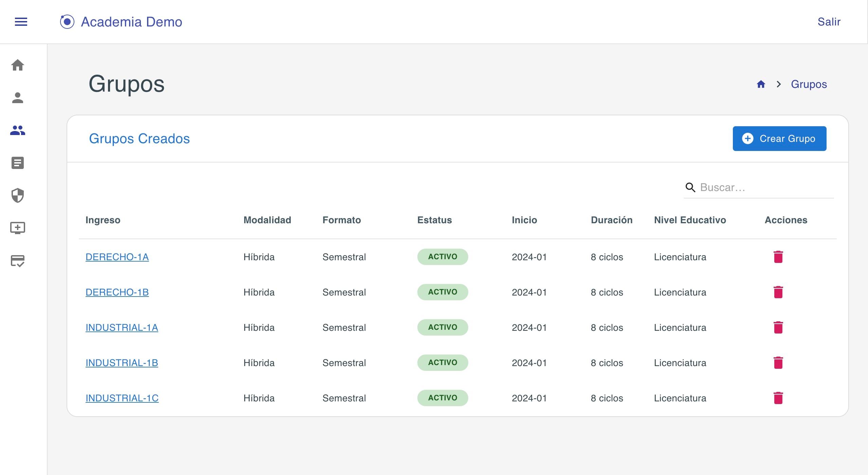Open the INDUSTRIAL-1A group link
The width and height of the screenshot is (868, 475).
coord(122,327)
